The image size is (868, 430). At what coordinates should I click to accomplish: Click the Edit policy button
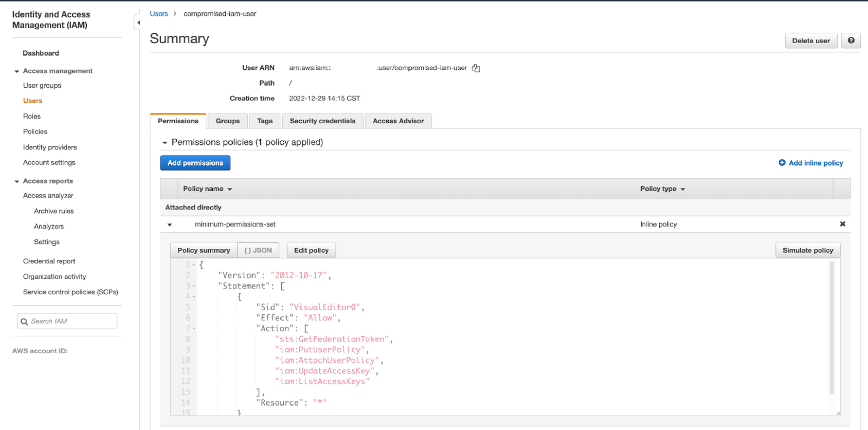pos(311,250)
